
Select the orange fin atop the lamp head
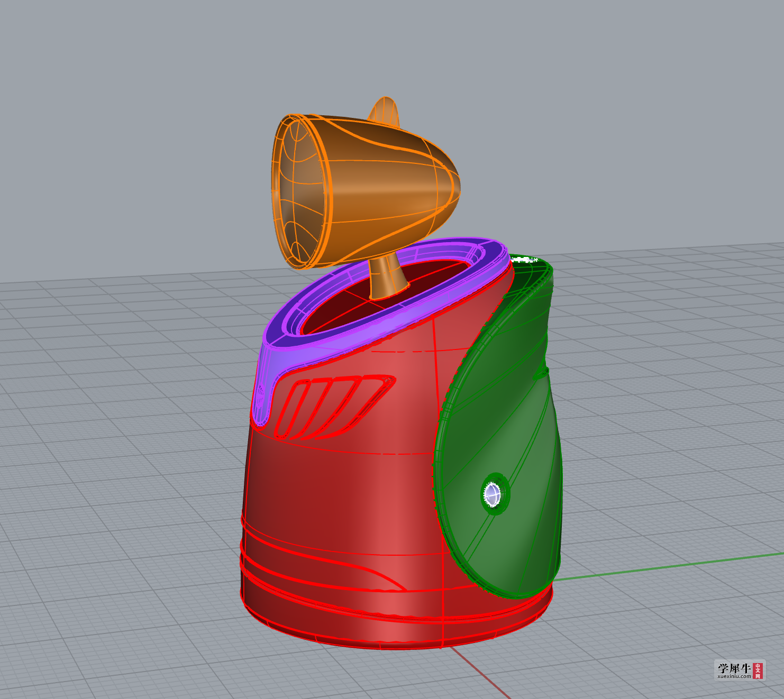[385, 112]
